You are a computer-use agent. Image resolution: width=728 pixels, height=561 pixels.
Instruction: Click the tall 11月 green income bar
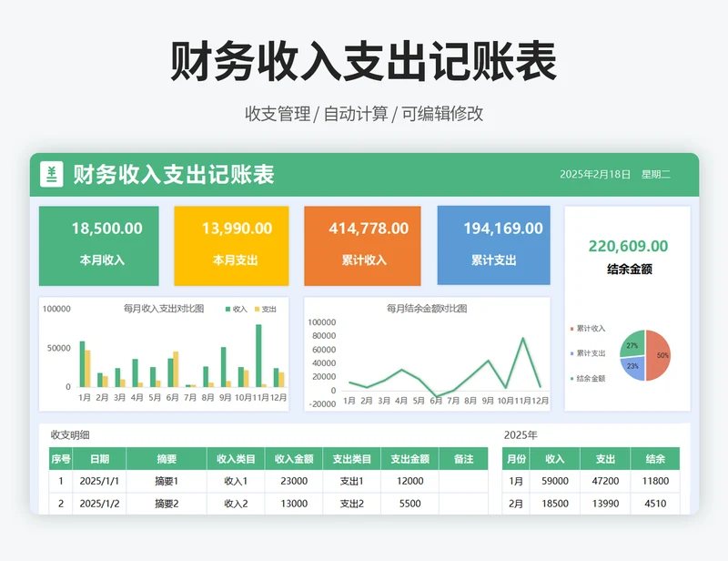(x=258, y=355)
